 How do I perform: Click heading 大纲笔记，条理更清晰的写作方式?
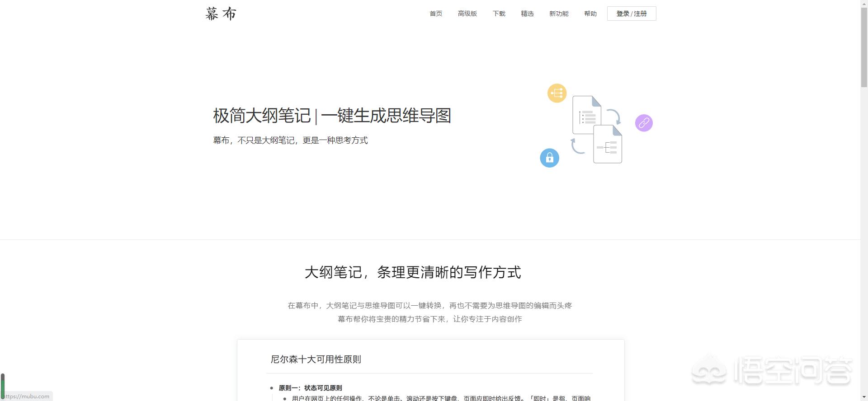click(x=413, y=272)
